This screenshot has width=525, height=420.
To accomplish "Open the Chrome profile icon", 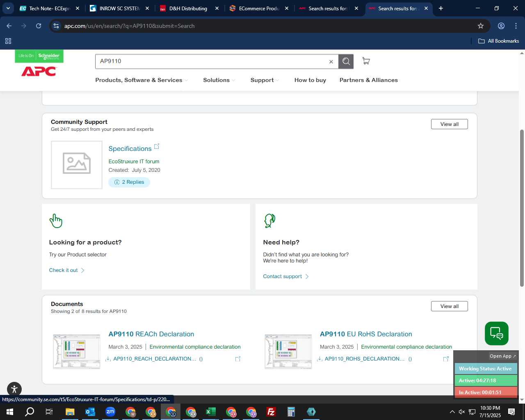I will pyautogui.click(x=501, y=26).
